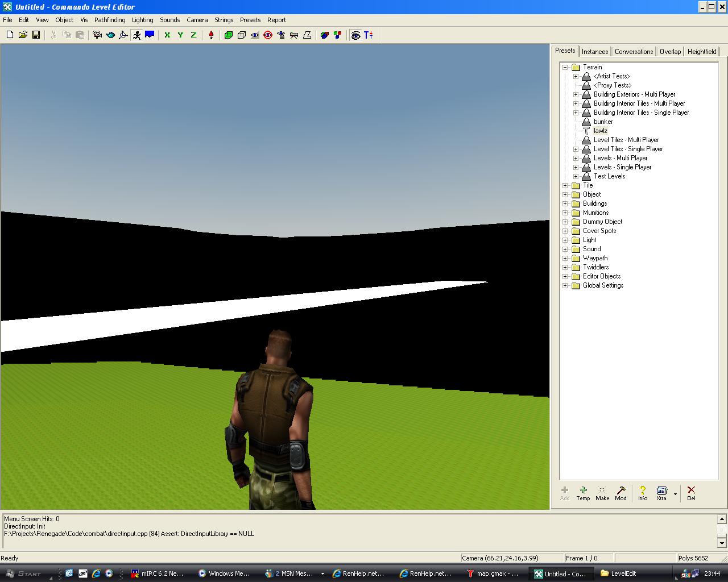
Task: Toggle Z axis restriction
Action: coord(193,35)
